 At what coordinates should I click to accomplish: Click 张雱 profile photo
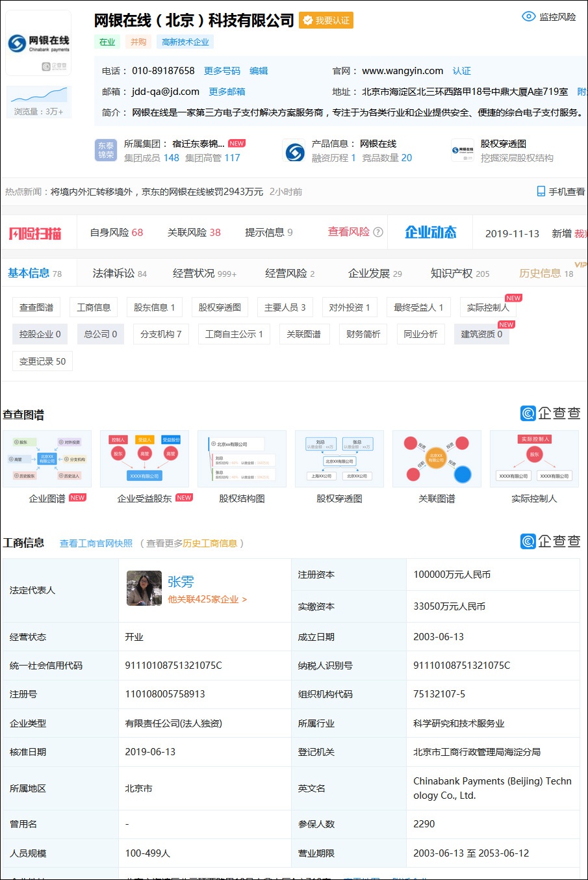coord(144,589)
